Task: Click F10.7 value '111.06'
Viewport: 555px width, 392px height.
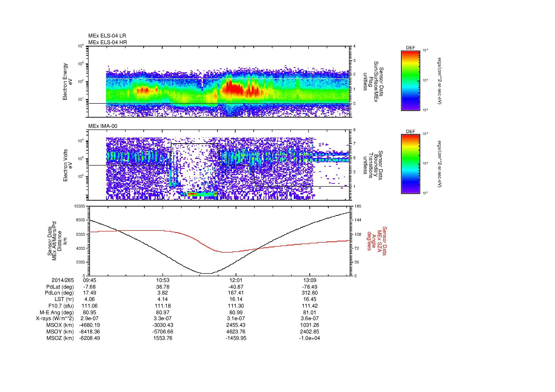Action: pos(89,306)
